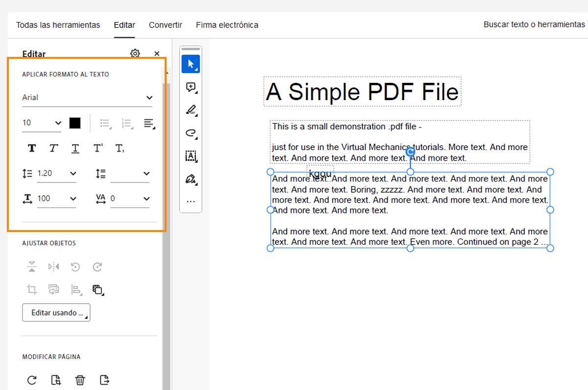Rotate object clockwise
Screen dimensions: 588x390
(98, 267)
